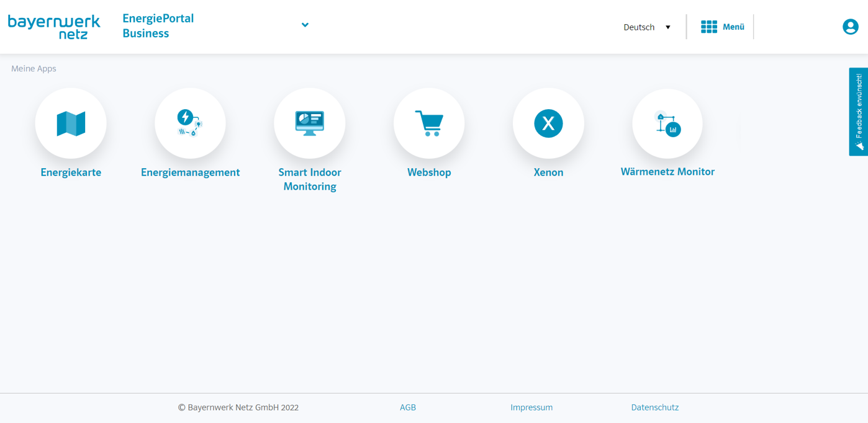Open the Menü label

(733, 27)
